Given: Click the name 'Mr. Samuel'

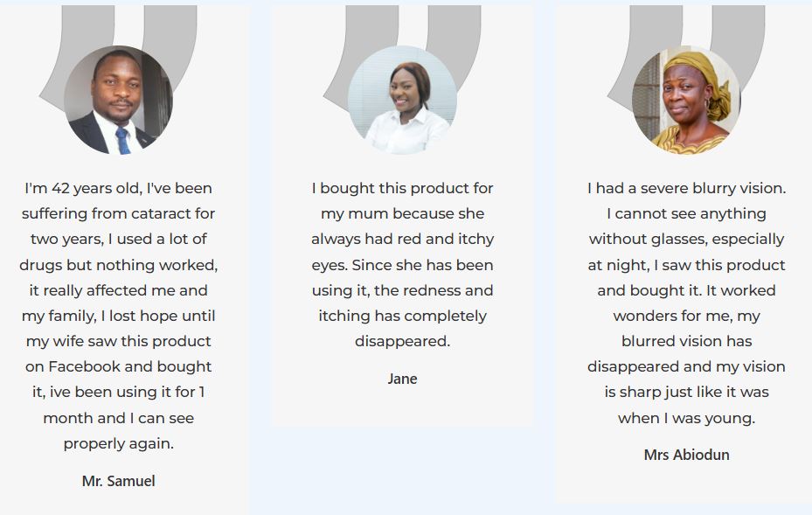Looking at the screenshot, I should click(118, 481).
